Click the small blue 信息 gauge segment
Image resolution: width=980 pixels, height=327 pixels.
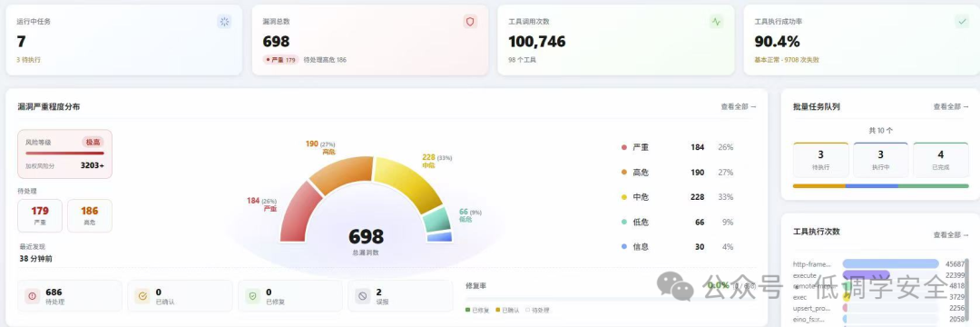[x=439, y=237]
